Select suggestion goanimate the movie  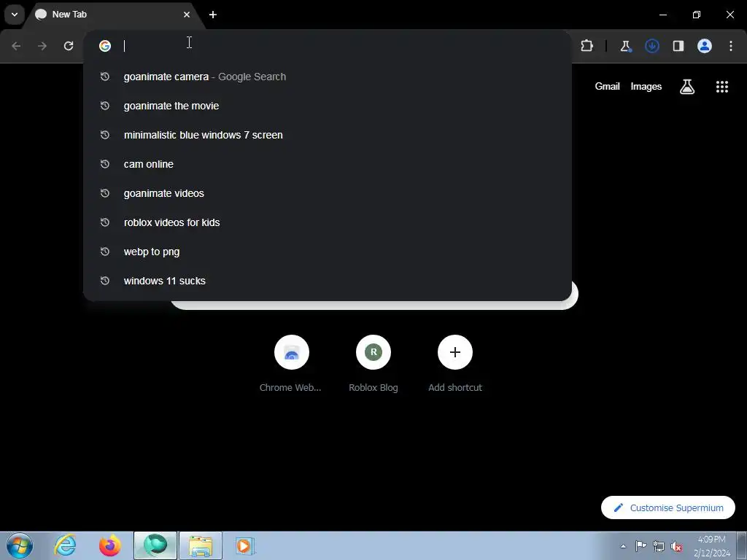coord(328,106)
